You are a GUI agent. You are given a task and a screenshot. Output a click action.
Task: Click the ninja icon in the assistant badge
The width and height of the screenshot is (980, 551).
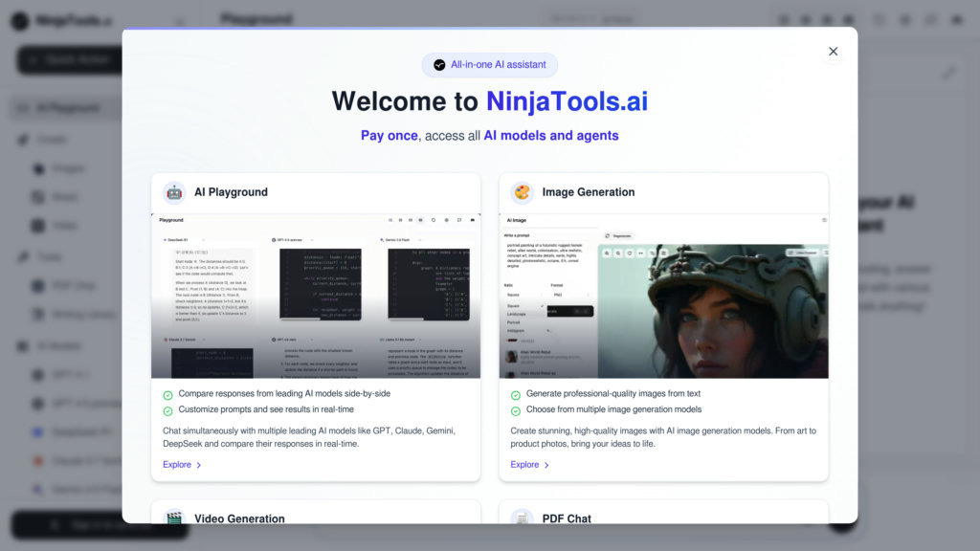point(439,65)
